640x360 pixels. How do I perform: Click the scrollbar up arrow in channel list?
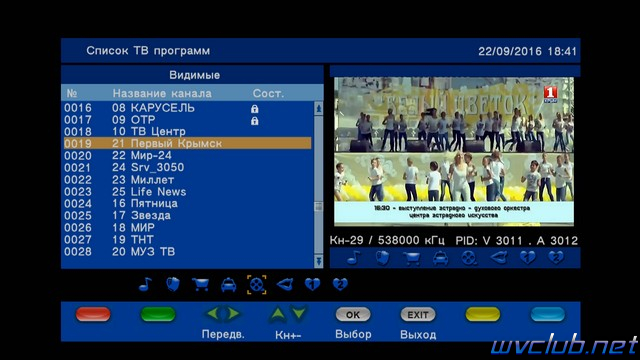pyautogui.click(x=319, y=109)
